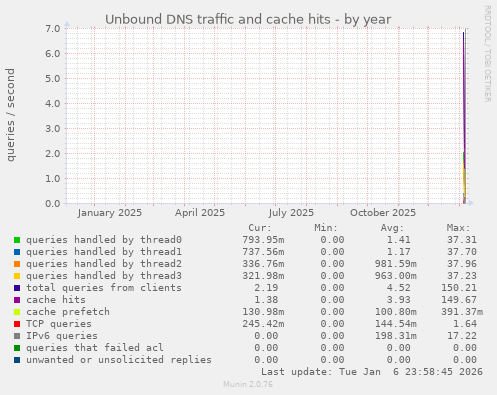This screenshot has width=497, height=395.
Task: Click the 'Last update' timestamp line
Action: 372,372
